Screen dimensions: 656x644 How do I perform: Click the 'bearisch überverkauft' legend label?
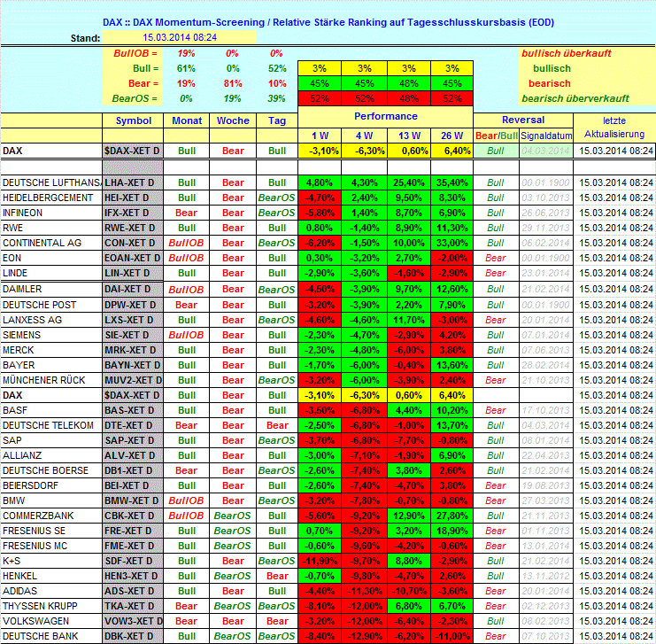563,98
